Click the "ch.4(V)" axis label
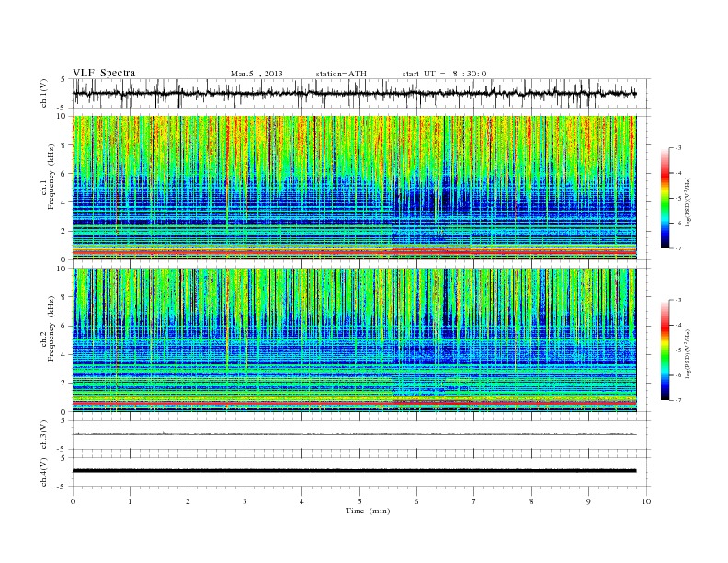 coord(43,472)
